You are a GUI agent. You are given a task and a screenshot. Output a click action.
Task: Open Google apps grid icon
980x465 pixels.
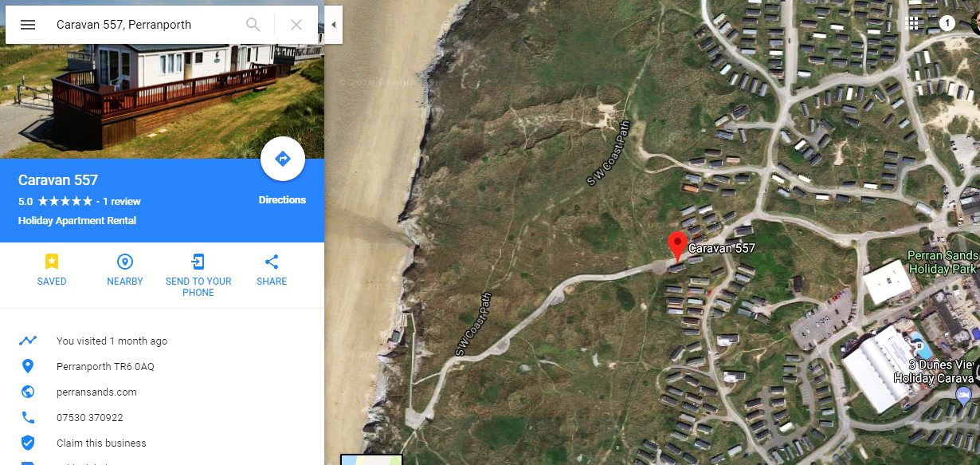pyautogui.click(x=914, y=23)
